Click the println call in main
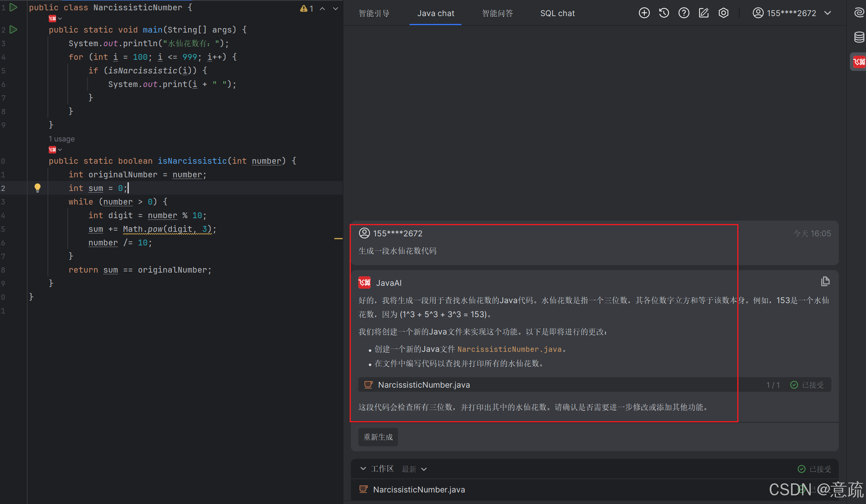The height and width of the screenshot is (504, 866). pyautogui.click(x=140, y=43)
